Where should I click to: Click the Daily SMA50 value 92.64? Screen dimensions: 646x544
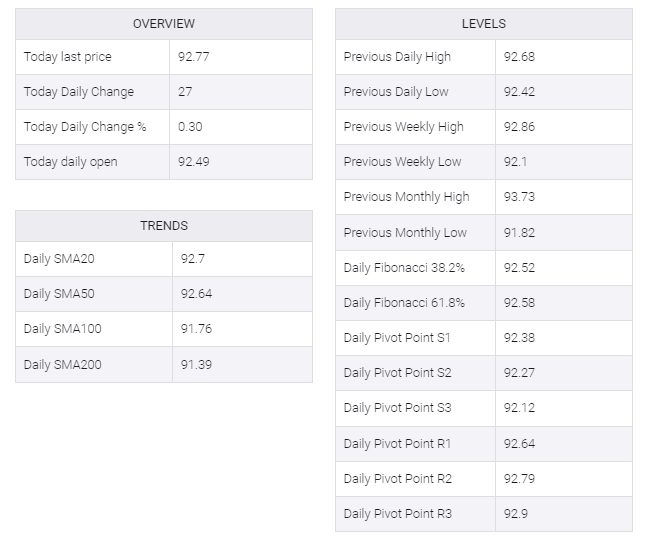pos(196,294)
